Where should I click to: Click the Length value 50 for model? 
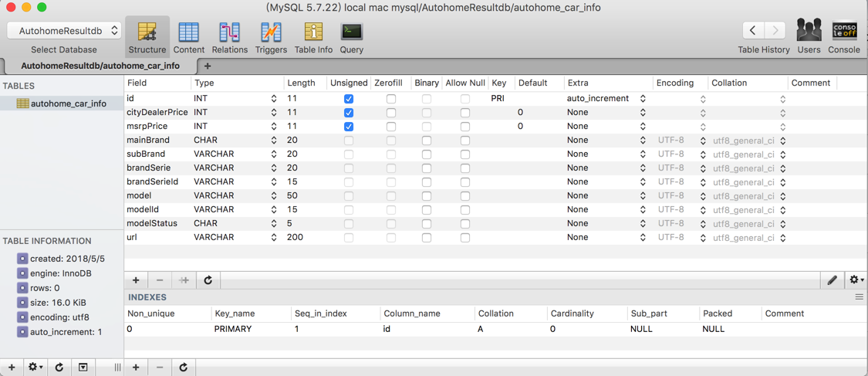[x=292, y=195]
